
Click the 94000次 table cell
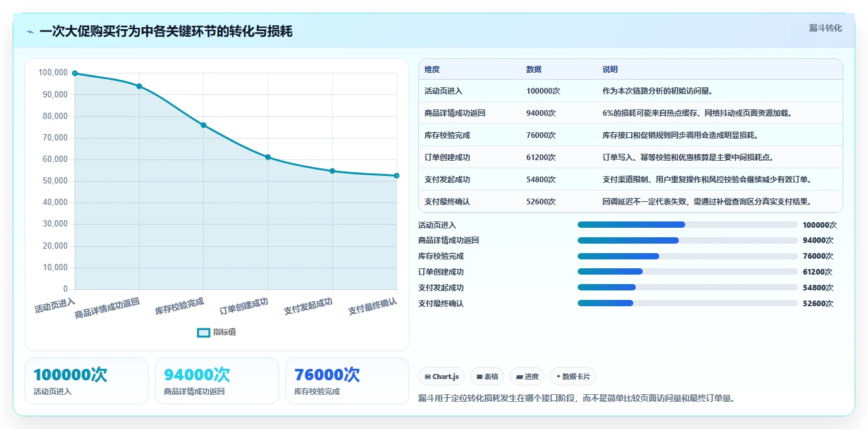tap(559, 113)
